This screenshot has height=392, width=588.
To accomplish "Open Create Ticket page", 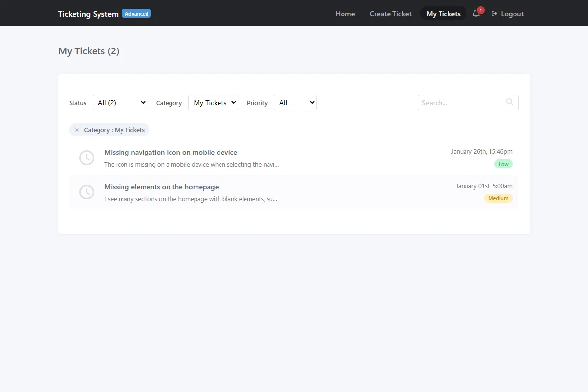I will (391, 14).
